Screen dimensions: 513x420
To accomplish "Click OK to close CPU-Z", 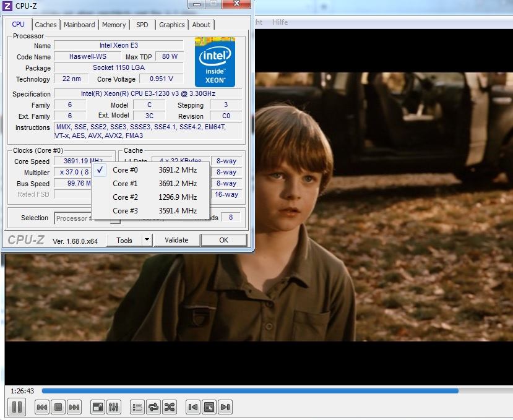I will pyautogui.click(x=224, y=240).
